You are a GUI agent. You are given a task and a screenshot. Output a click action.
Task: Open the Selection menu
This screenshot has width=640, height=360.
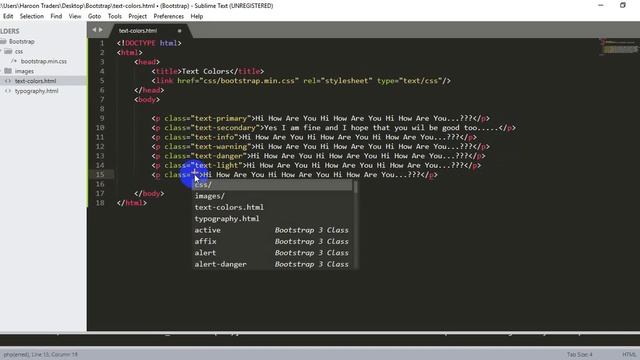pyautogui.click(x=31, y=16)
